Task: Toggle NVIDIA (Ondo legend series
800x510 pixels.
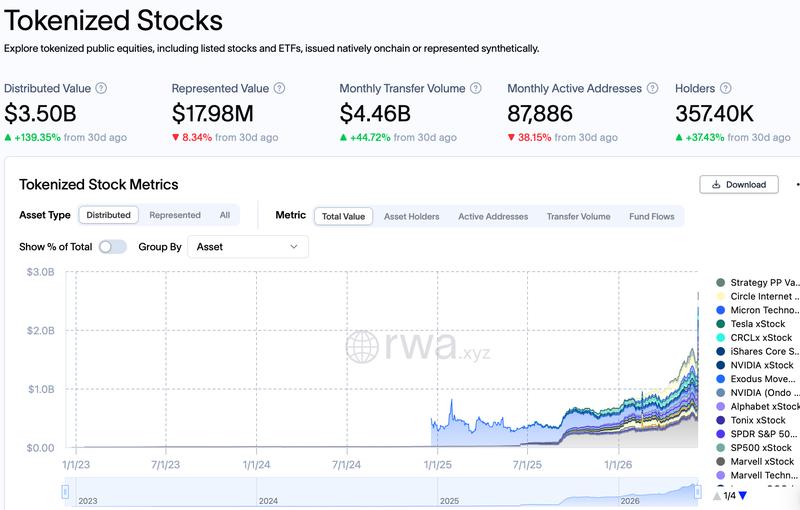Action: (758, 393)
